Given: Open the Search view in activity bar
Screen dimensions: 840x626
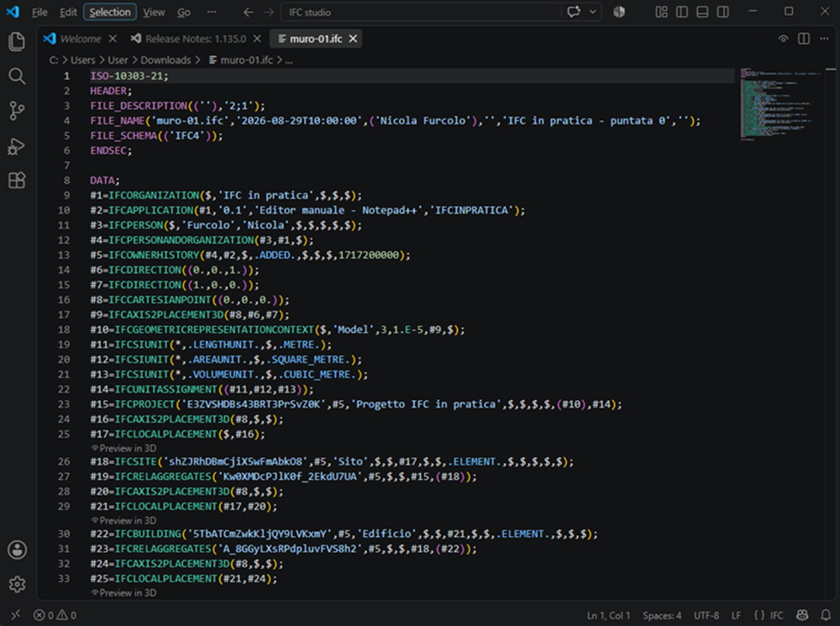Looking at the screenshot, I should coord(17,76).
